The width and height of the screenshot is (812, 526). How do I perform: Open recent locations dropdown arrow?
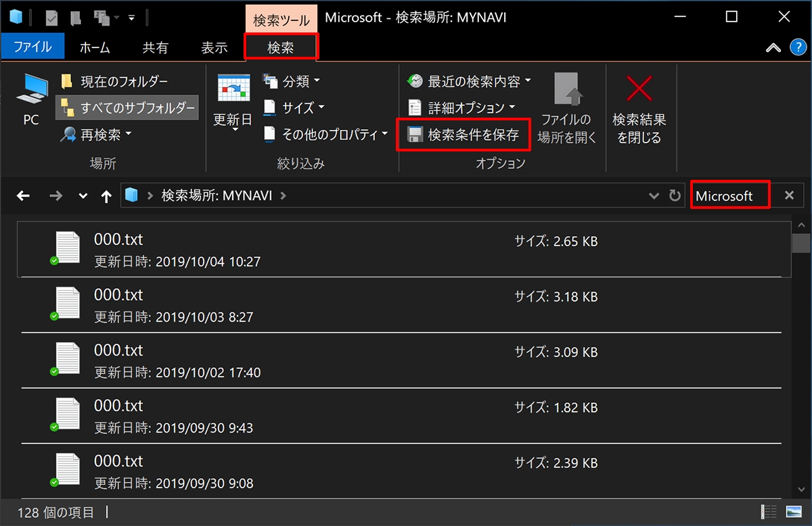pos(83,196)
